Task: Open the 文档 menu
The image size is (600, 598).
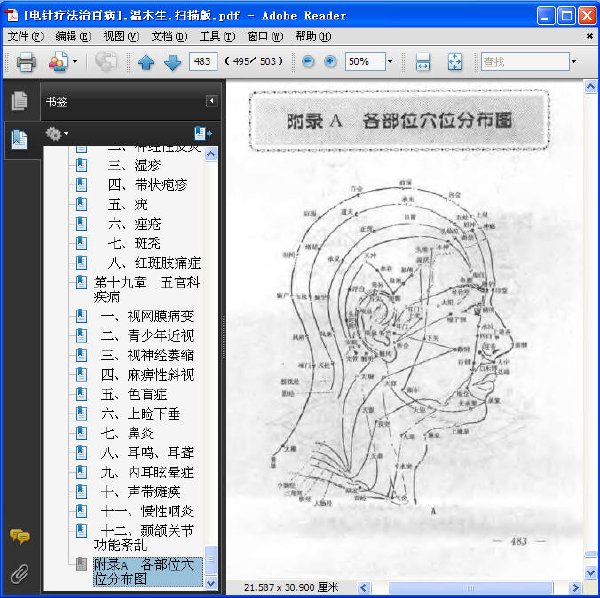Action: [x=169, y=37]
